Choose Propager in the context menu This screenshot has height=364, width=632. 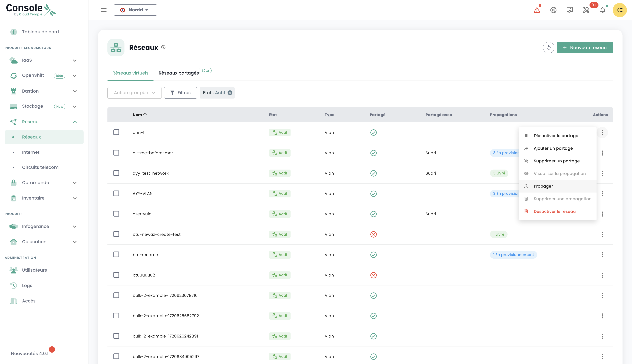(x=543, y=186)
